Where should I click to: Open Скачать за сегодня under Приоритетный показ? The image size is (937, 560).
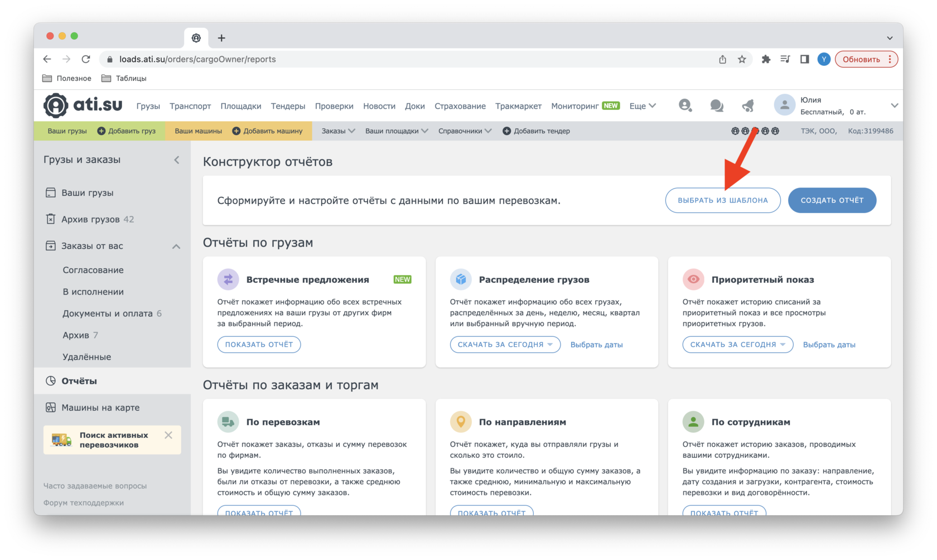(x=737, y=345)
